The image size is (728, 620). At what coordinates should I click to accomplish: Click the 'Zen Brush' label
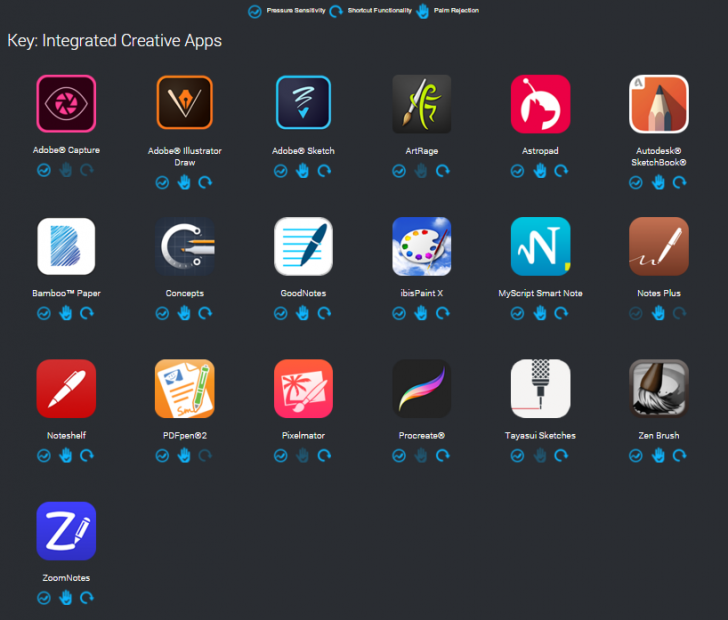659,435
